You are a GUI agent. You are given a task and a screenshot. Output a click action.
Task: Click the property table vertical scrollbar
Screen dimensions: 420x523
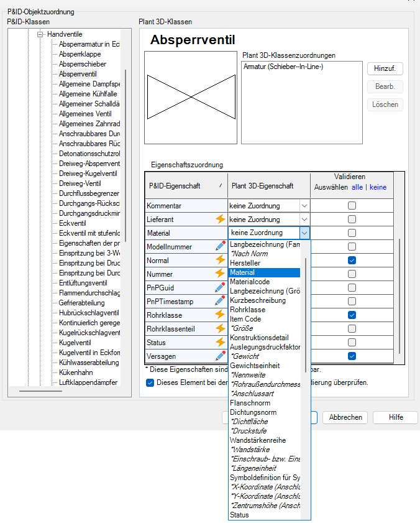(399, 296)
